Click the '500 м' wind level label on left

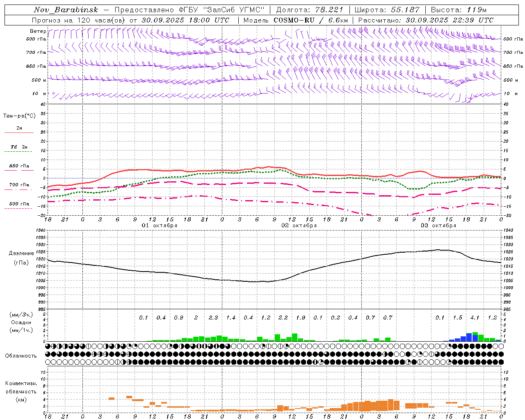point(39,80)
